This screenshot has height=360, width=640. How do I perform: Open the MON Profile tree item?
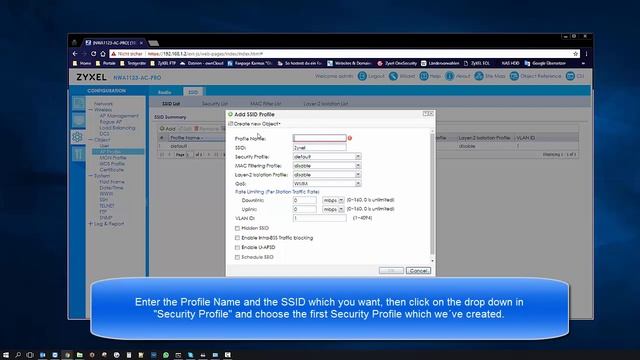[x=113, y=158]
